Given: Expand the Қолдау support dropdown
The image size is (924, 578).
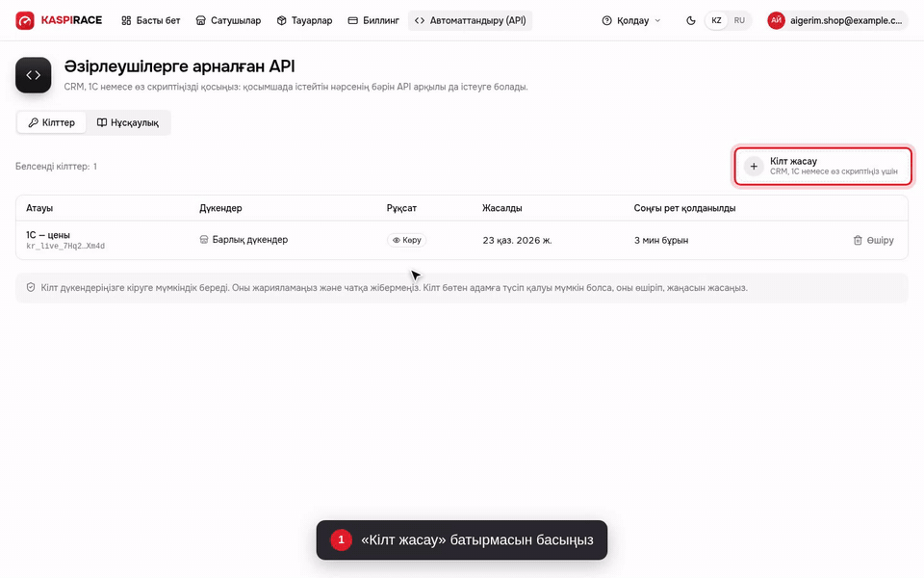Looking at the screenshot, I should (x=631, y=20).
